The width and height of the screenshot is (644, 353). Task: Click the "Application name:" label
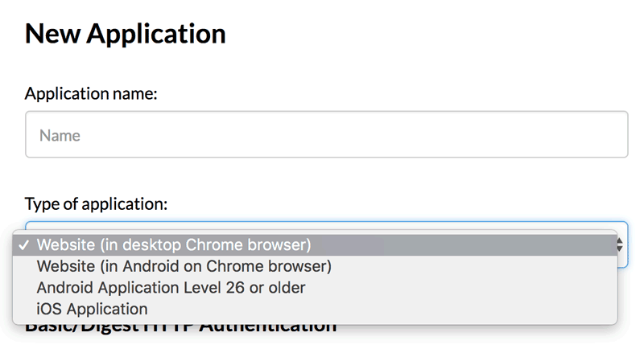tap(91, 93)
